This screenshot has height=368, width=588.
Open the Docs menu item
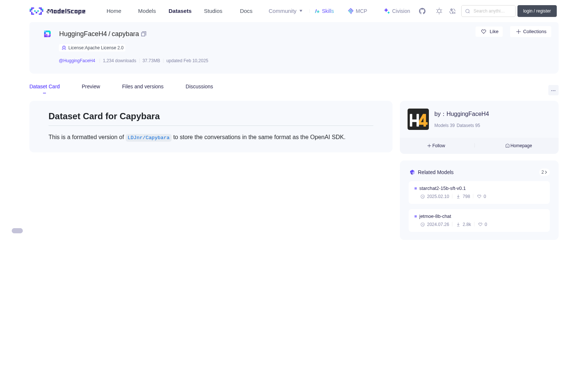[x=246, y=11]
